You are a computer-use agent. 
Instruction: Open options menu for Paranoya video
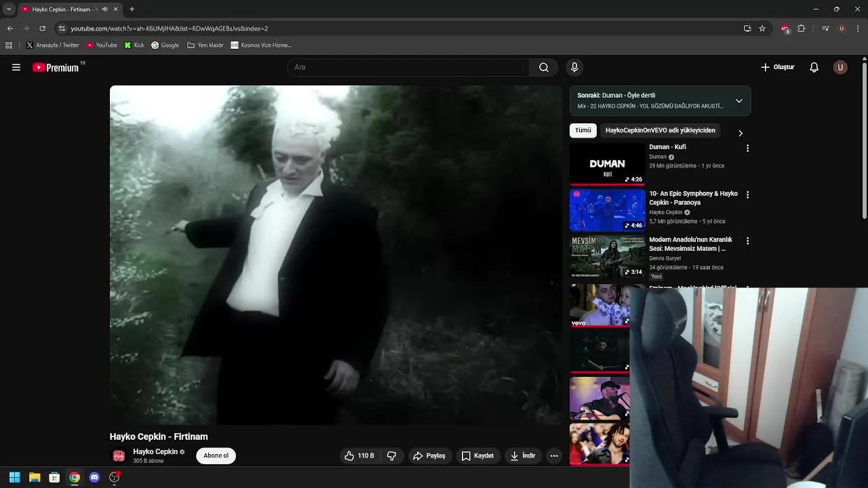748,195
